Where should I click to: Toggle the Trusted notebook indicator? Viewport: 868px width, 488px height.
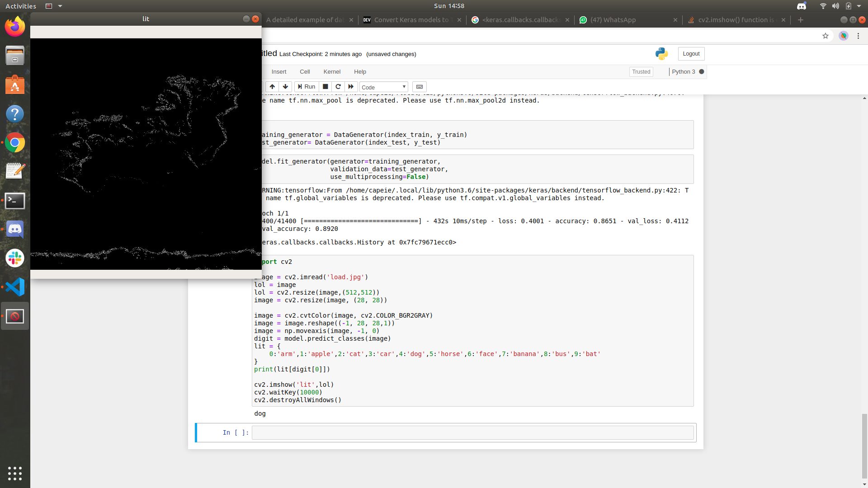coord(641,72)
